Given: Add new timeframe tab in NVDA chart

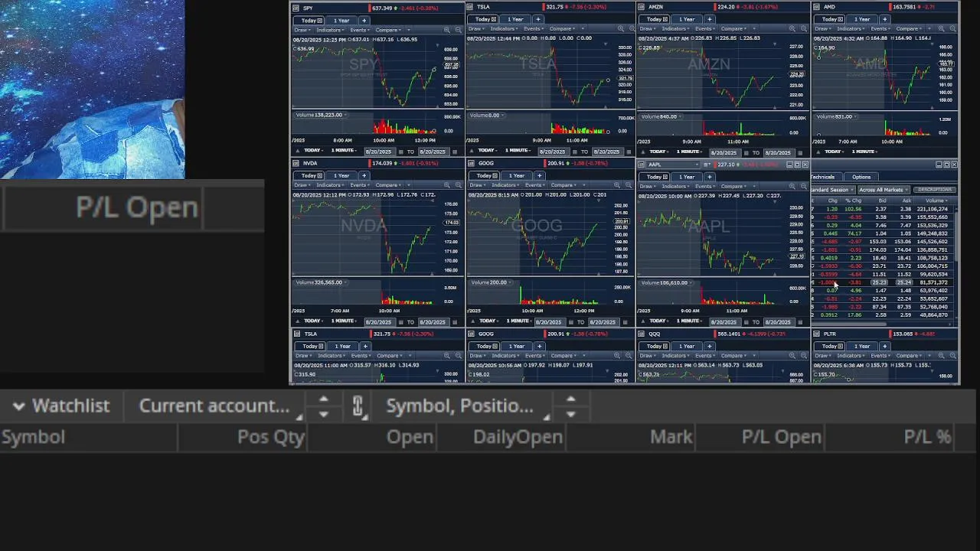Looking at the screenshot, I should pos(364,176).
